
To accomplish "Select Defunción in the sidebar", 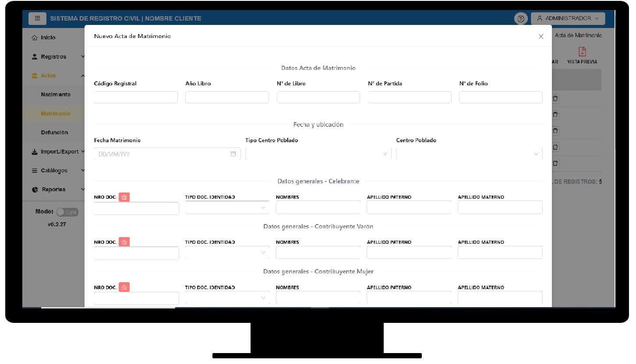I will (54, 133).
